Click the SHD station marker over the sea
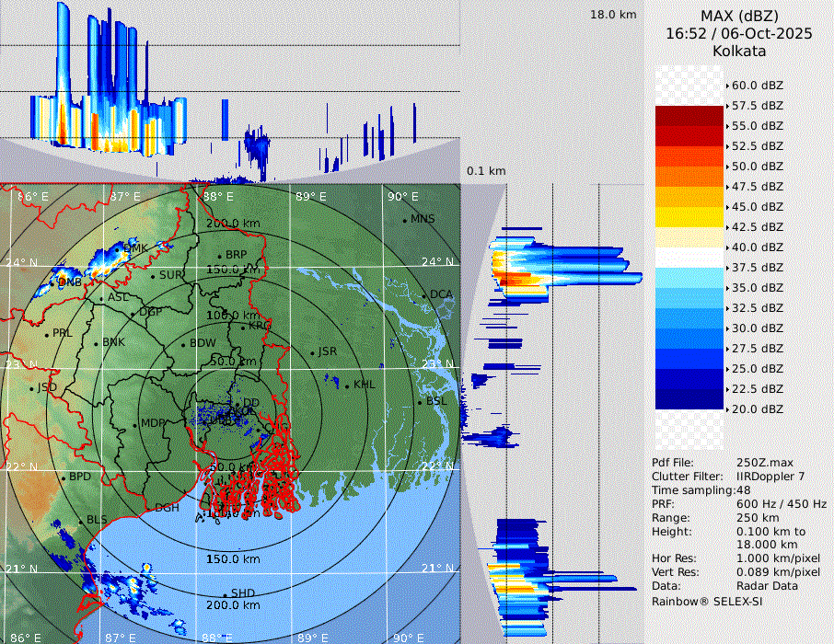The image size is (834, 644). [x=225, y=593]
